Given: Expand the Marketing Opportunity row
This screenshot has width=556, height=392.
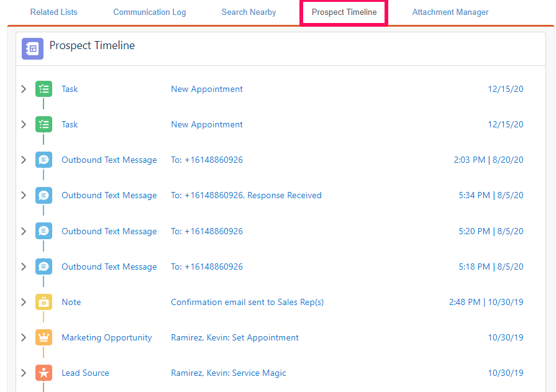Looking at the screenshot, I should tap(24, 337).
